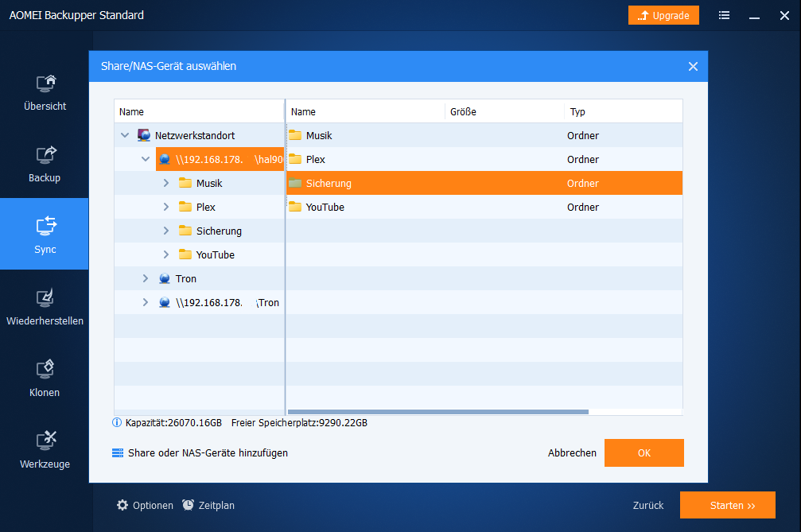Click the YouTube folder icon in the list
Image resolution: width=801 pixels, height=532 pixels.
295,206
